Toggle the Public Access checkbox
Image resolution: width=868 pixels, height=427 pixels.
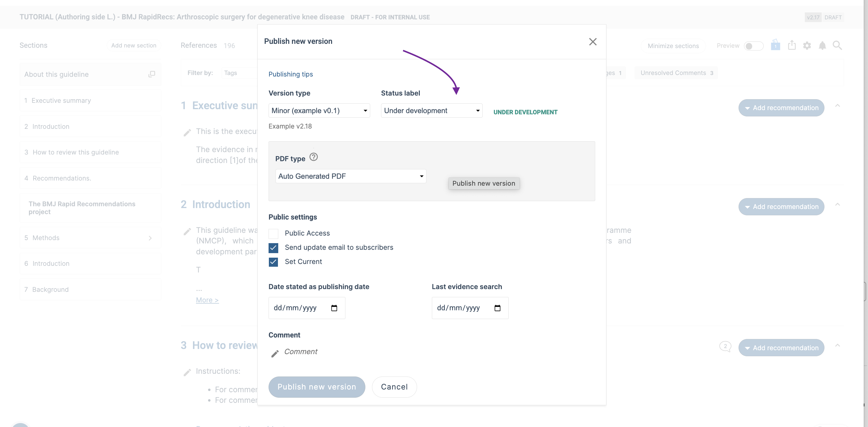tap(273, 233)
